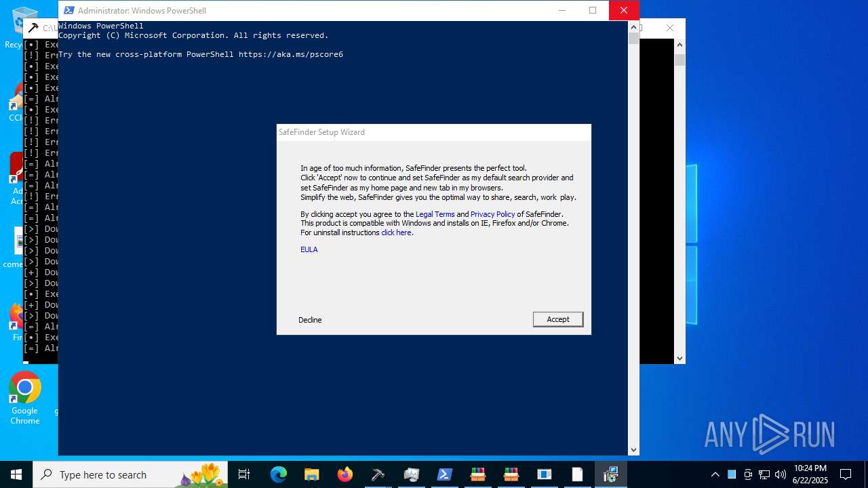This screenshot has width=868, height=488.
Task: Click the https://aka.ms/pscore6 text in PowerShell
Action: [x=291, y=54]
